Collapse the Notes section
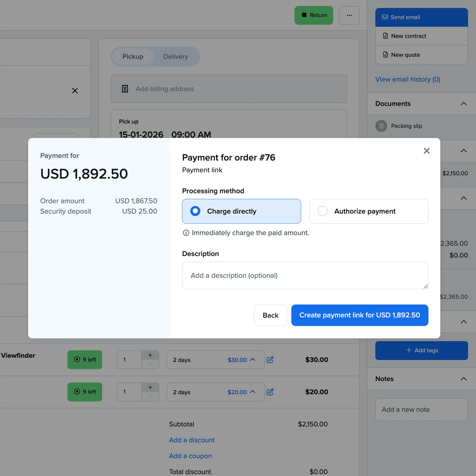Viewport: 476px width, 476px height. (x=464, y=379)
